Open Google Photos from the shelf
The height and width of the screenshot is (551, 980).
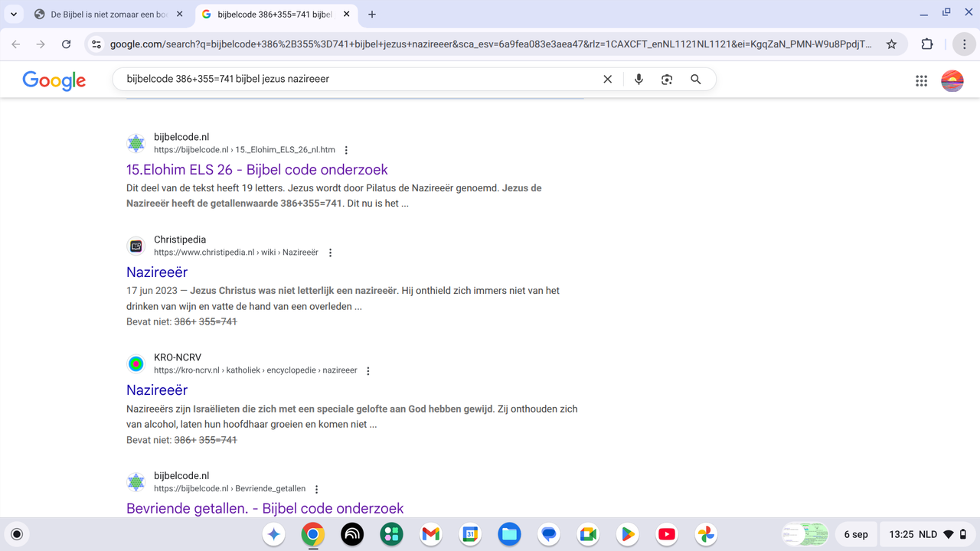(x=706, y=534)
